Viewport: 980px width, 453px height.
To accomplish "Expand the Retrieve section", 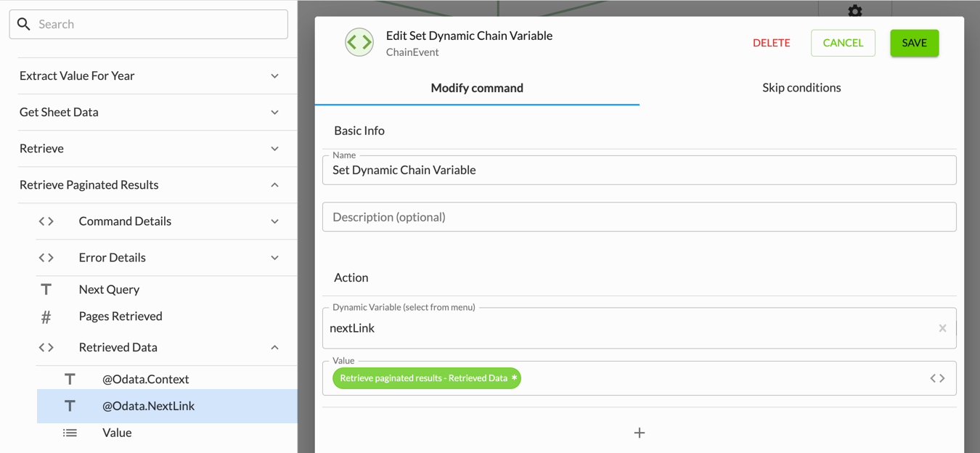I will [x=275, y=149].
